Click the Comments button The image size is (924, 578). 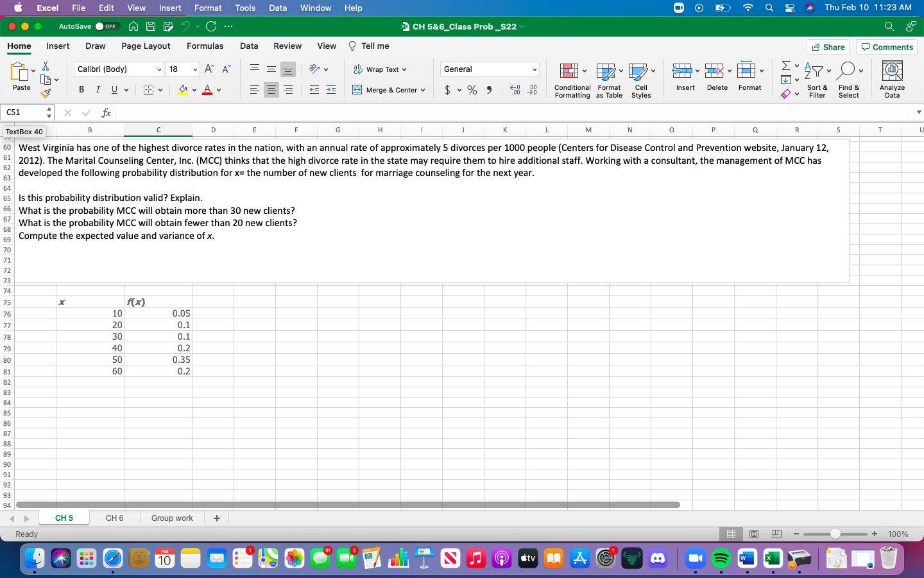[887, 47]
